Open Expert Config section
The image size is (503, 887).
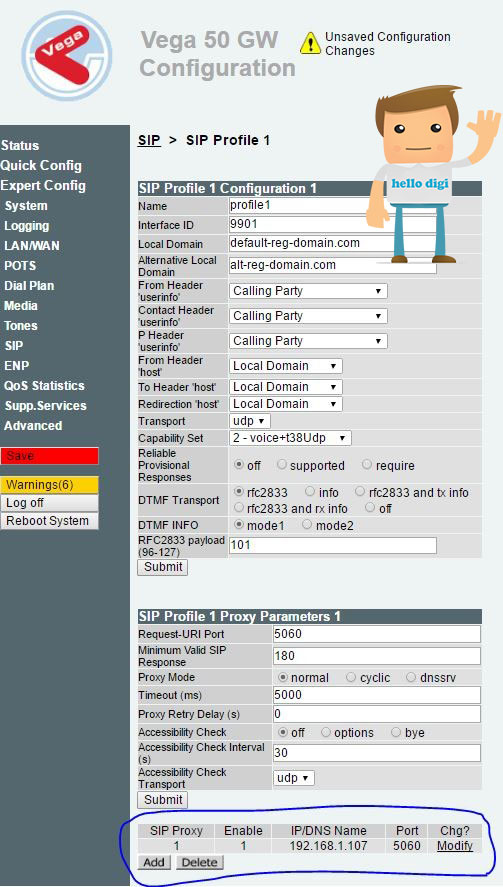coord(43,186)
